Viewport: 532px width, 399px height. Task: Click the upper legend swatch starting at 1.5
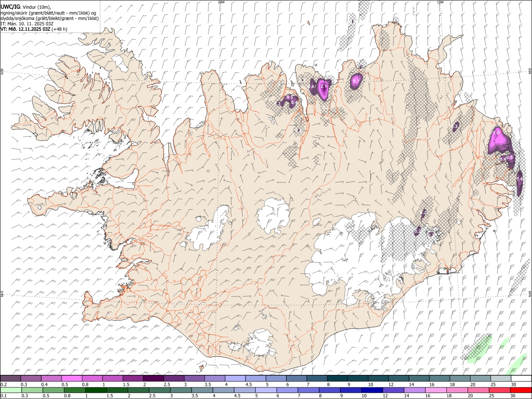pyautogui.click(x=133, y=378)
